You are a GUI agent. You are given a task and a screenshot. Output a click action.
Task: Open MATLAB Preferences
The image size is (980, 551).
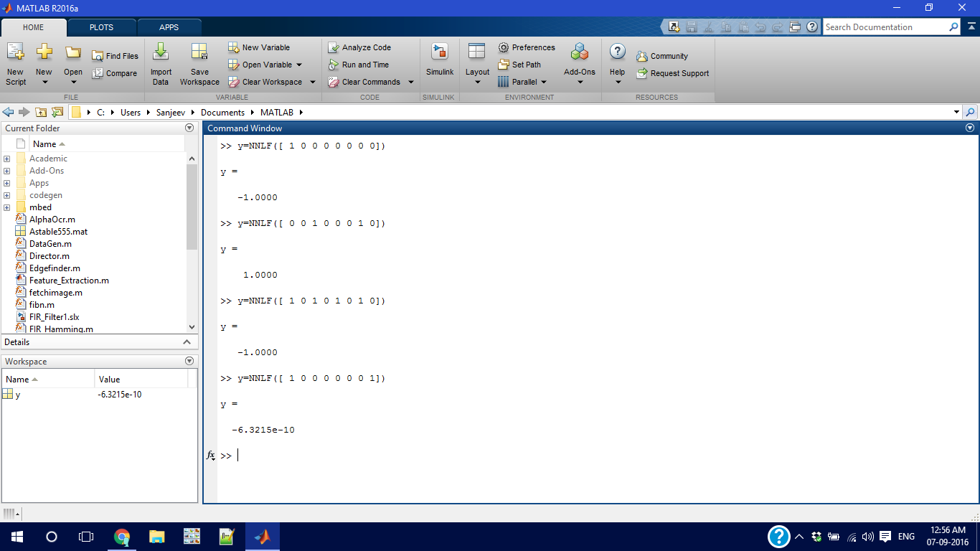[527, 47]
